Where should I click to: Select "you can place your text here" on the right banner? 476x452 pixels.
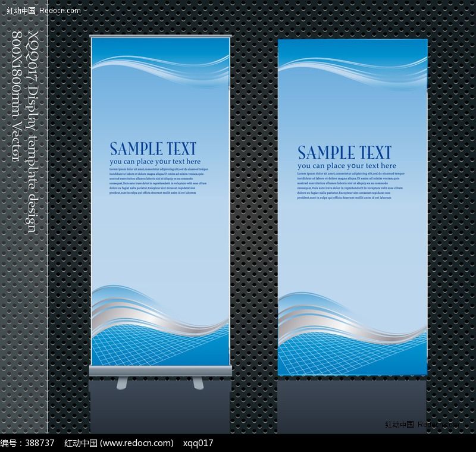click(347, 166)
